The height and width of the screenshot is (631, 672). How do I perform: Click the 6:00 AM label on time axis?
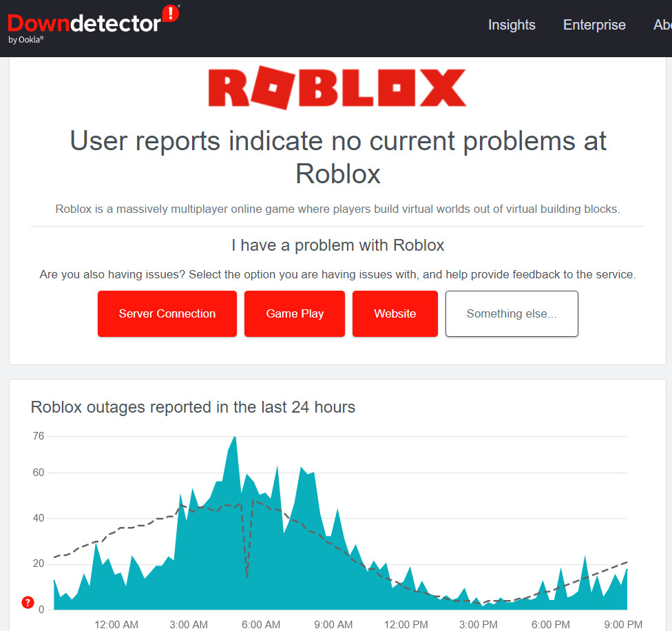pos(261,624)
